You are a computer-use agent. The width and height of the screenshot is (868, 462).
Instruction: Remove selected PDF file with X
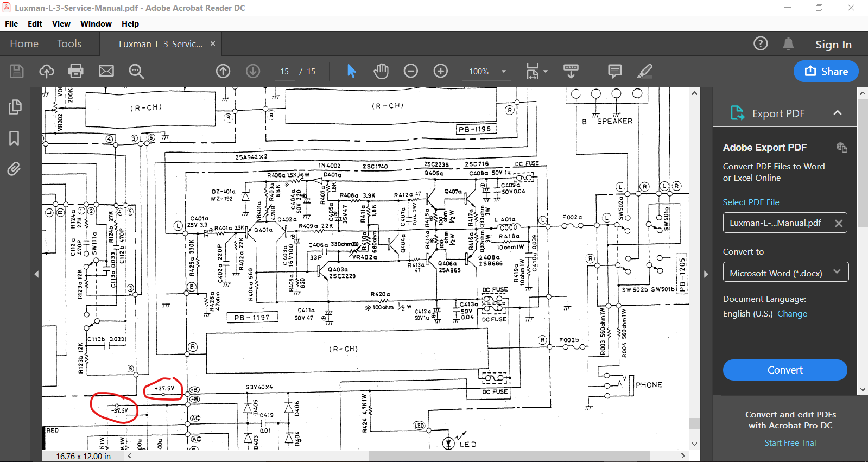pyautogui.click(x=839, y=223)
